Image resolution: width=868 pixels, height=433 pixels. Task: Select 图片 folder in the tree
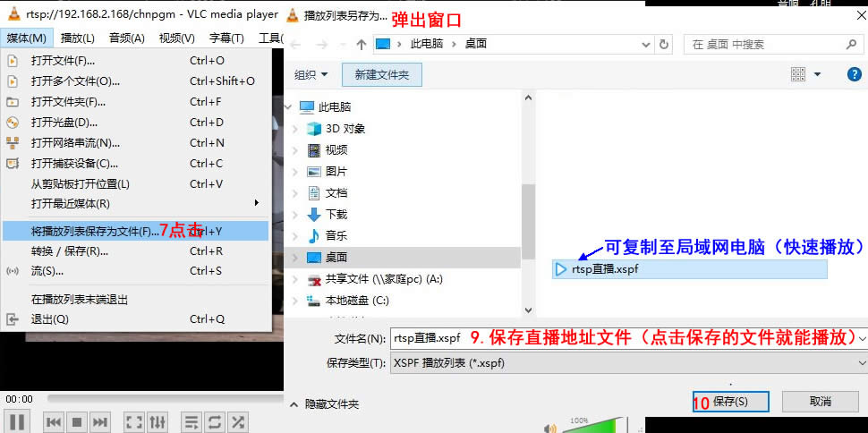(x=336, y=172)
